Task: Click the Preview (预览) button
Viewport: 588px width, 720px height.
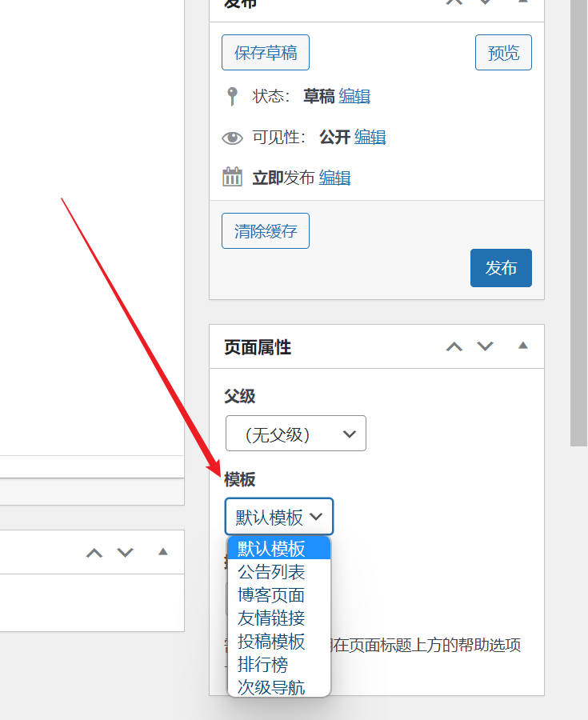Action: pos(503,53)
